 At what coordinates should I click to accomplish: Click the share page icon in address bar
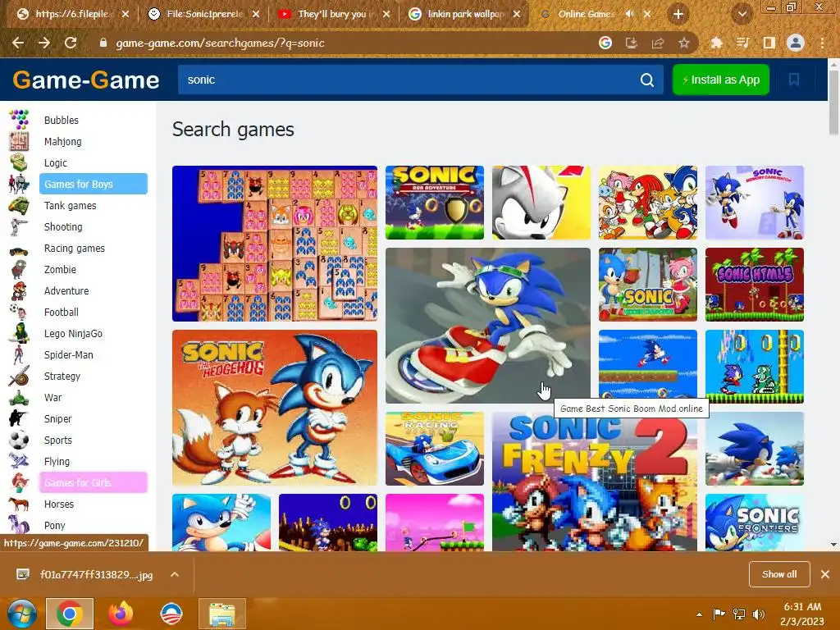pos(658,43)
